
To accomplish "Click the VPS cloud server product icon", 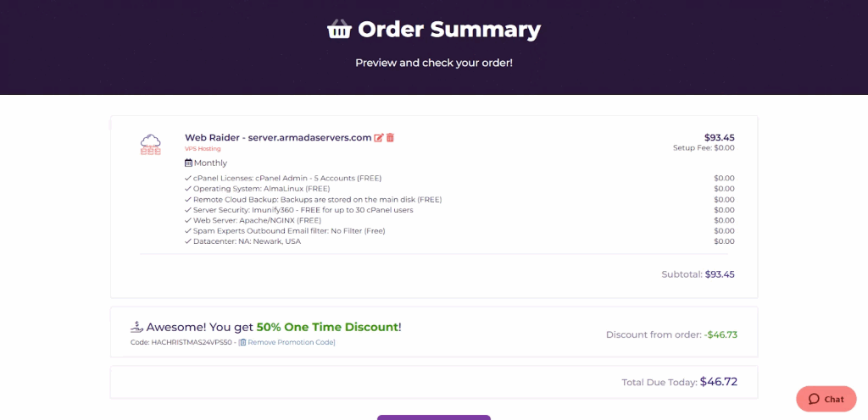I will tap(151, 144).
